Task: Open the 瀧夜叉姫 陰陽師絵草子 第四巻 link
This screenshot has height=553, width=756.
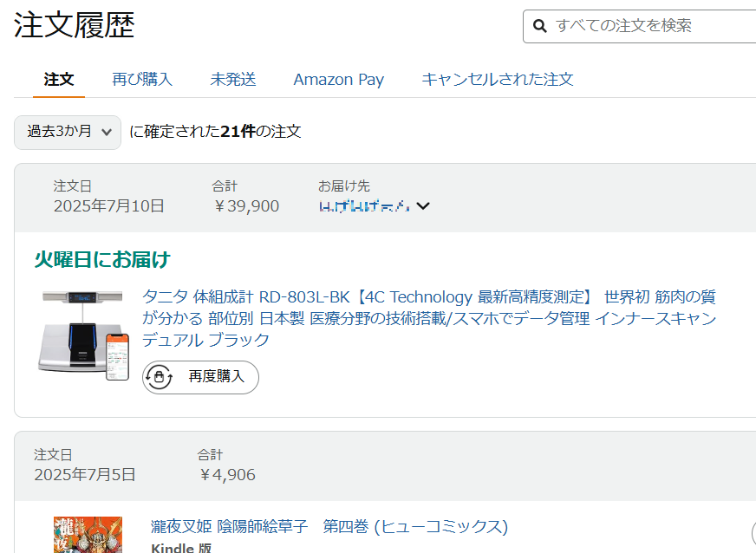Action: tap(329, 526)
